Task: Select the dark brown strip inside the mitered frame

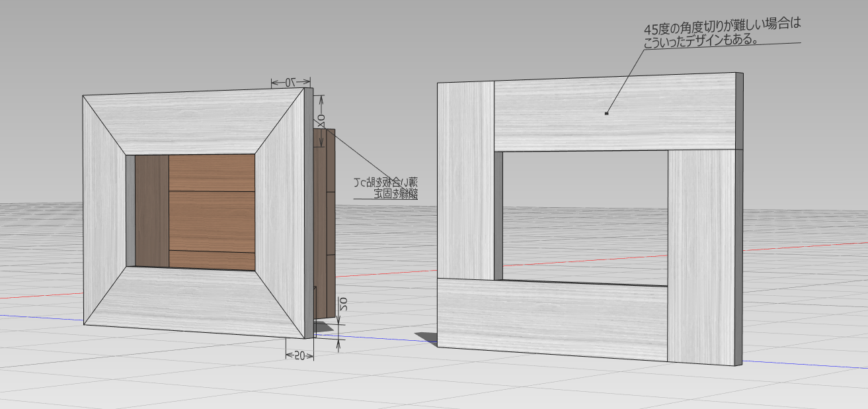Action: (x=152, y=211)
